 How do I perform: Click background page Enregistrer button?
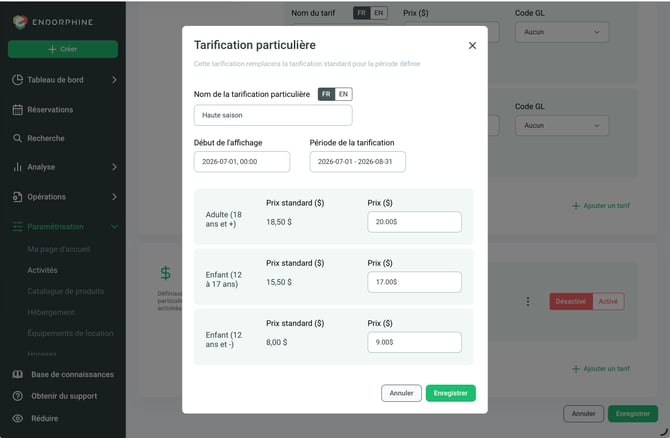coord(633,414)
